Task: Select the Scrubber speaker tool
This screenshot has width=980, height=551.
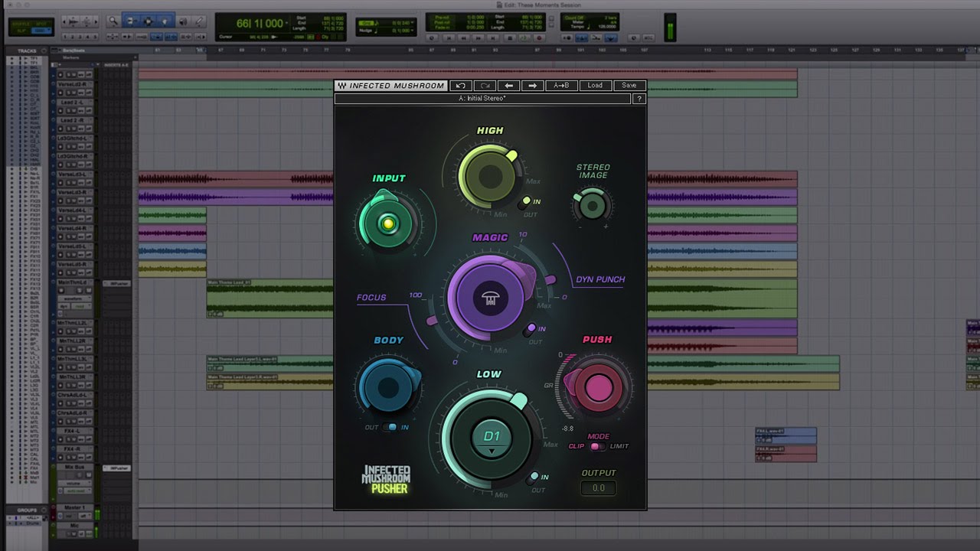Action: click(183, 21)
